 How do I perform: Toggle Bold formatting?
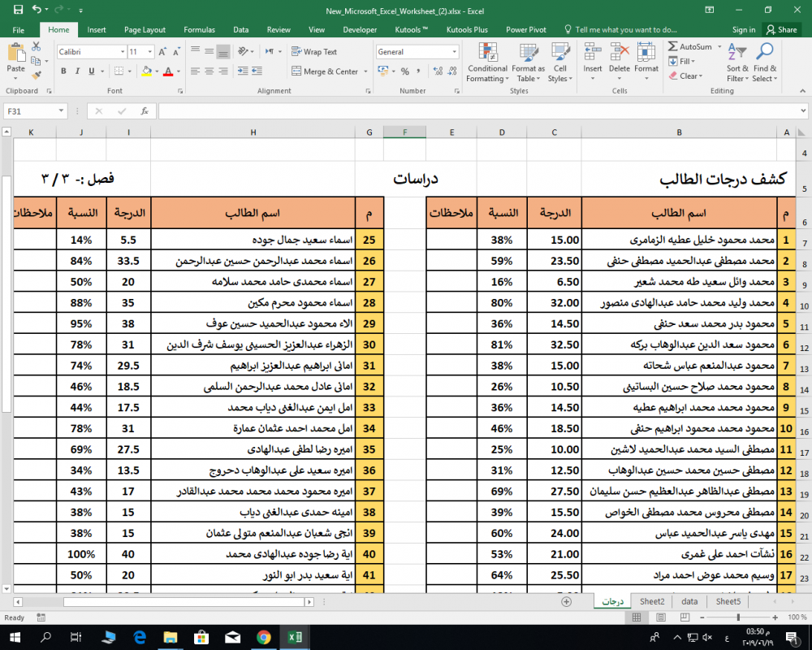click(63, 71)
